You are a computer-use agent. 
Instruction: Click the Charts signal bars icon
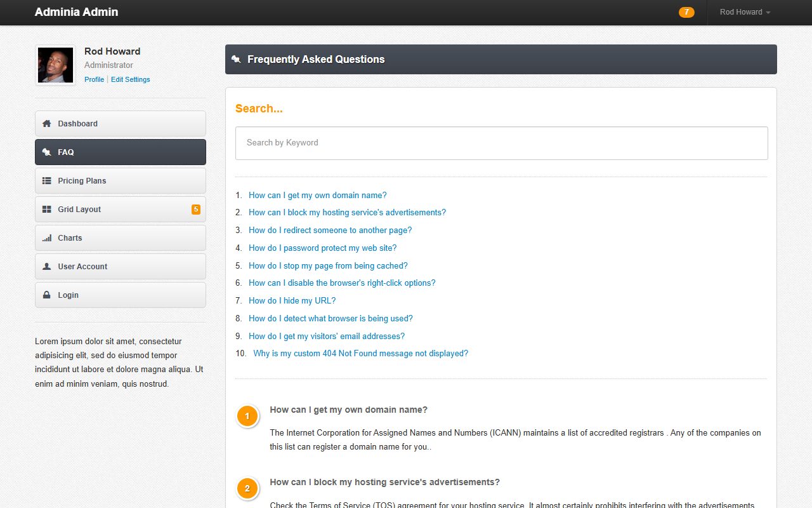pos(46,238)
